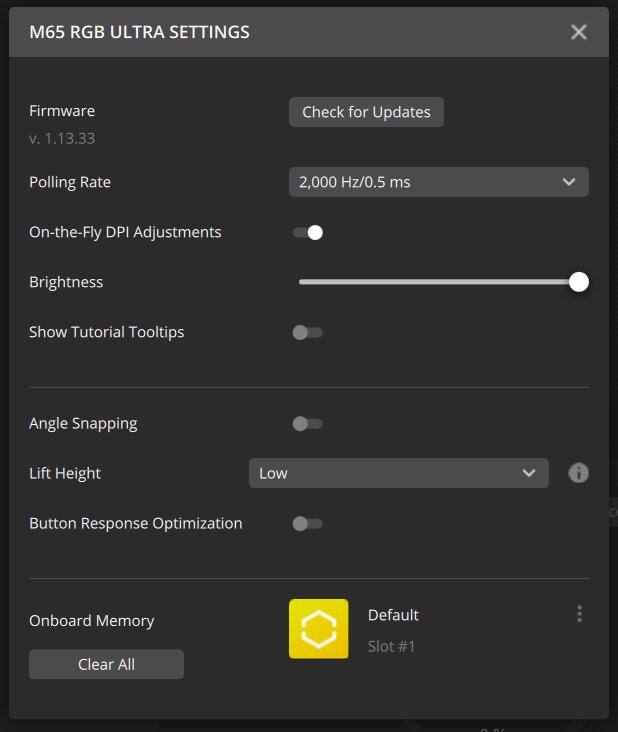Select the Default profile name text
This screenshot has width=618, height=732.
(x=393, y=615)
